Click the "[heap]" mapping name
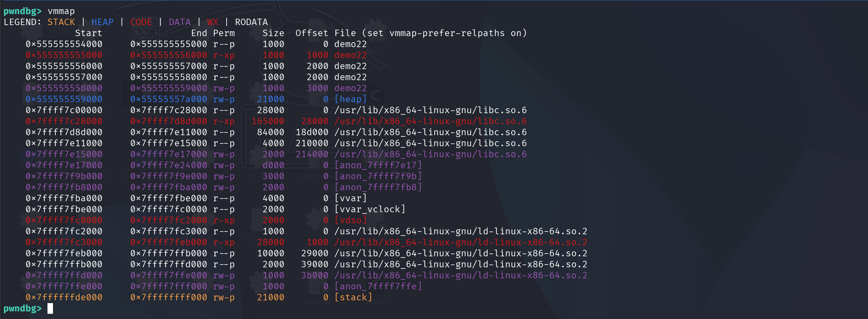The width and height of the screenshot is (868, 319). pos(350,99)
